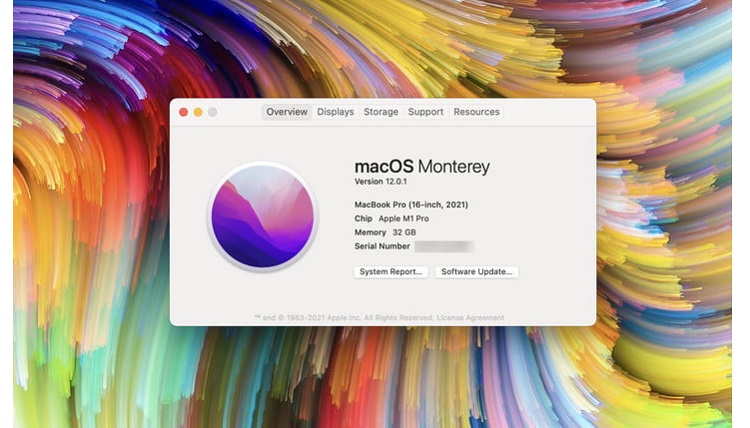Close the About This Mac window
Viewport: 750px width, 428px height.
(x=183, y=112)
